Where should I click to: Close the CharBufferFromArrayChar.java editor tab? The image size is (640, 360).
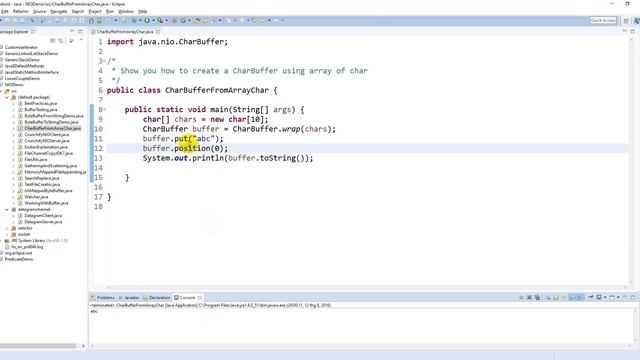click(x=158, y=31)
